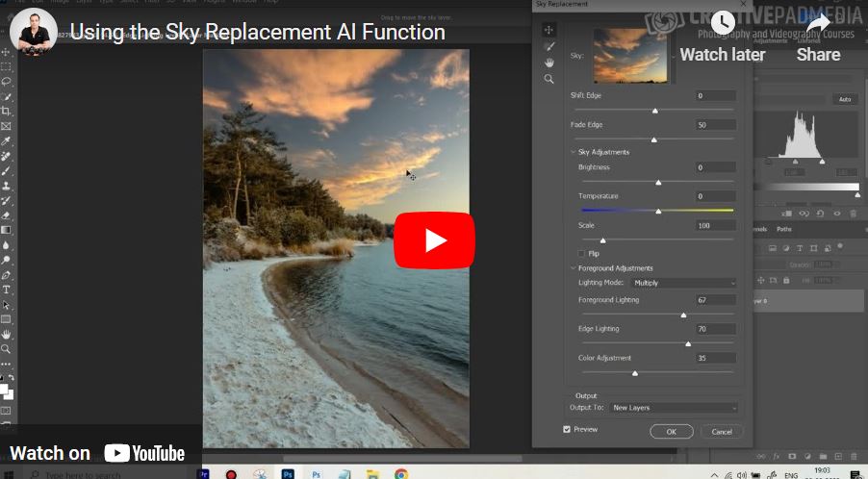Select the Crop tool
Viewport: 868px width, 479px height.
click(6, 112)
